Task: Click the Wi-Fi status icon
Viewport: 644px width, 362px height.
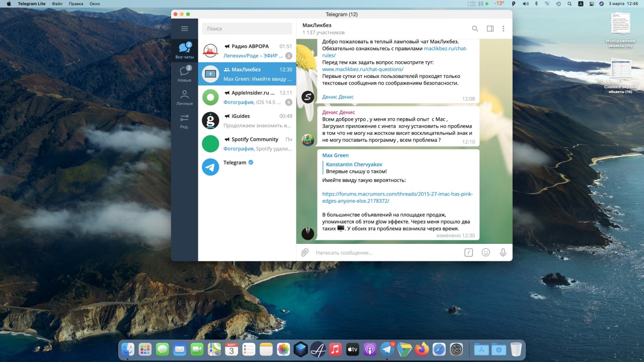Action: pos(547,4)
